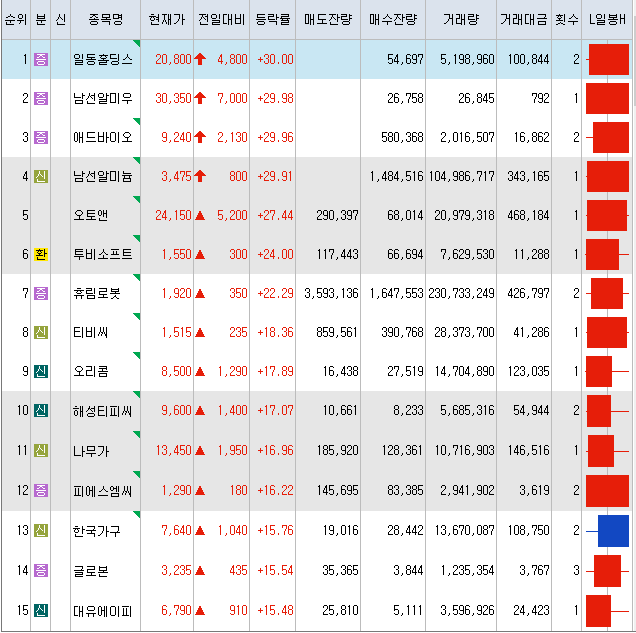This screenshot has width=636, height=633.
Task: Click the 신 badge in 대유에이피 row
Action: [41, 610]
